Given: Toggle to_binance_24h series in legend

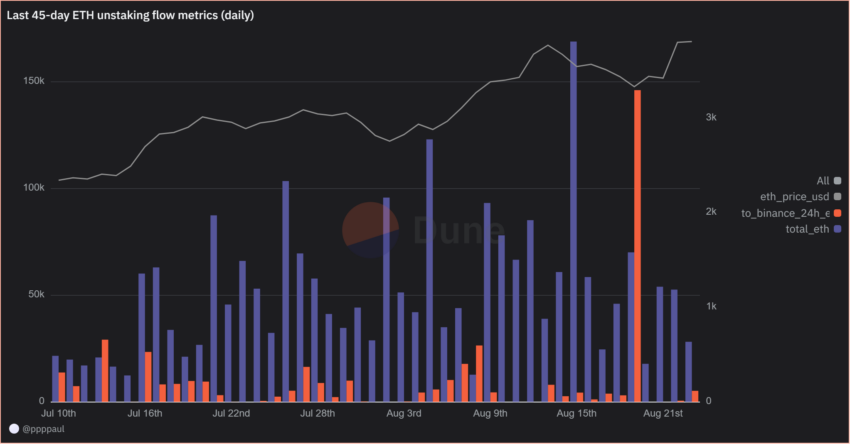Looking at the screenshot, I should (791, 213).
